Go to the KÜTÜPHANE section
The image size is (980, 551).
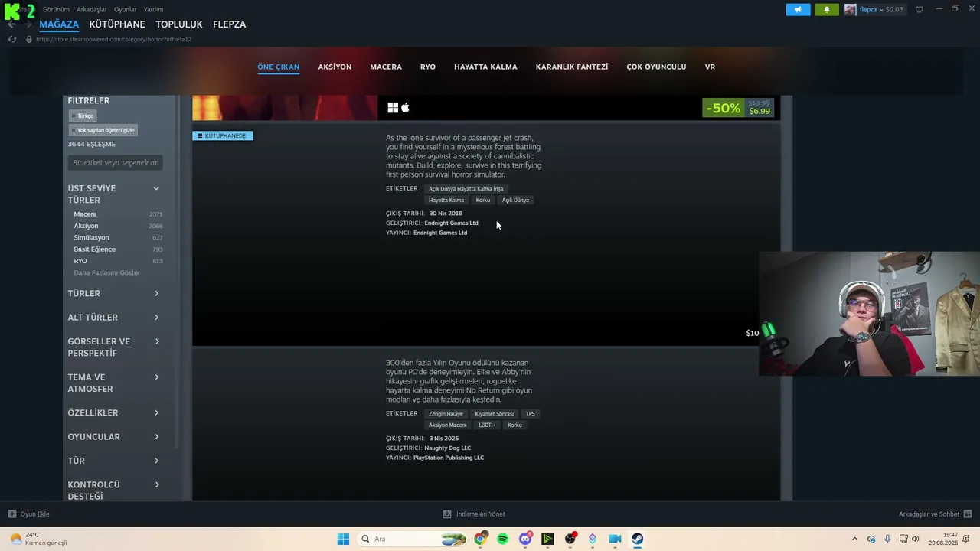click(x=117, y=24)
